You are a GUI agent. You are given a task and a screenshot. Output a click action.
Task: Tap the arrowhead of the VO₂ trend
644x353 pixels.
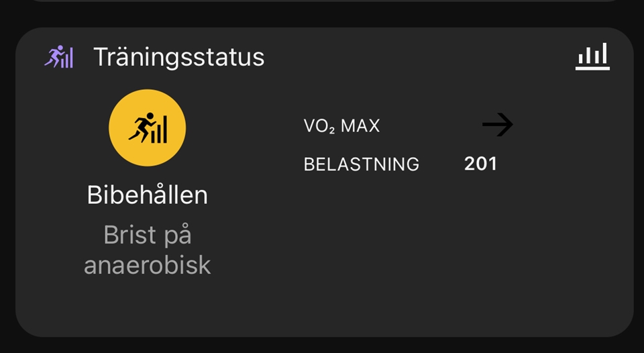[x=505, y=125]
